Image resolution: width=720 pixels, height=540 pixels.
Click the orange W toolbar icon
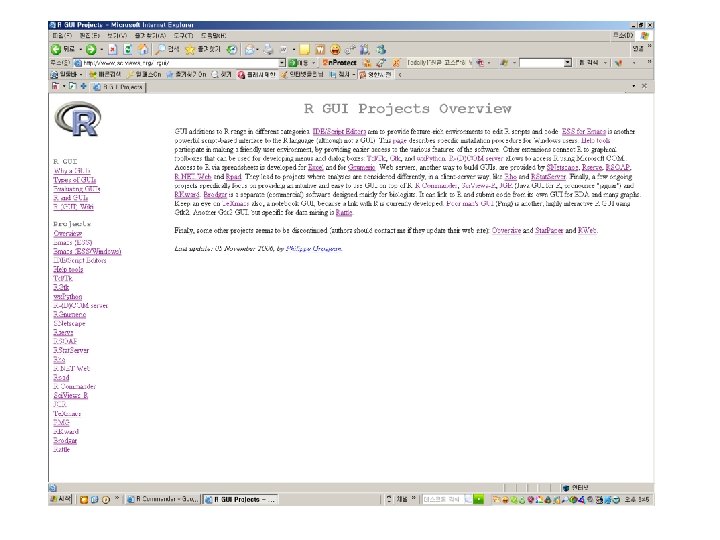320,49
